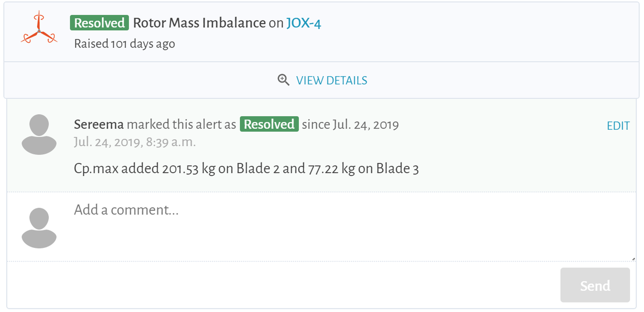Click the 'Rotor Mass Imbalance' alert title
This screenshot has width=644, height=312.
[199, 23]
